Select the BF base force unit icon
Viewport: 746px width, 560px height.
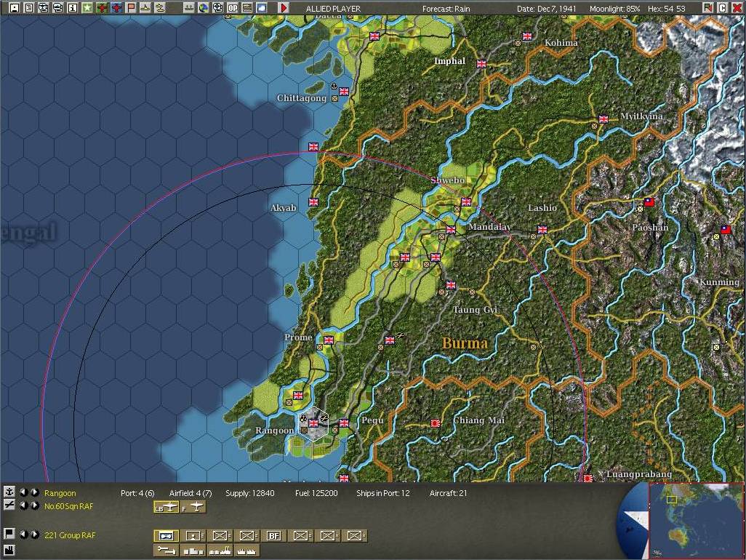pyautogui.click(x=274, y=536)
